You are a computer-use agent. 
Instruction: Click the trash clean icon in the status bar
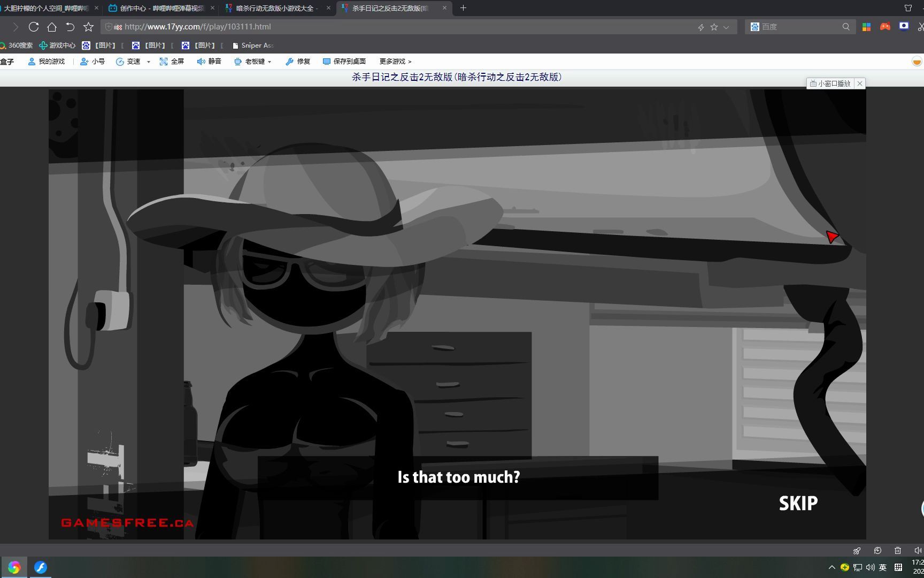(898, 551)
